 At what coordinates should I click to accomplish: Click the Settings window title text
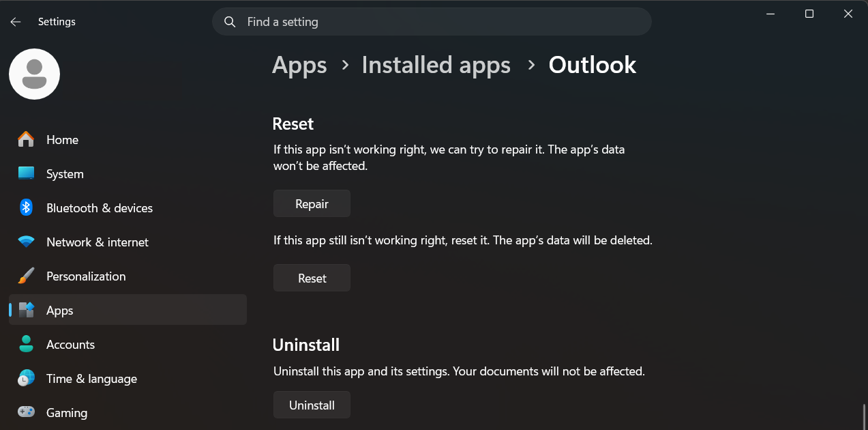point(57,22)
